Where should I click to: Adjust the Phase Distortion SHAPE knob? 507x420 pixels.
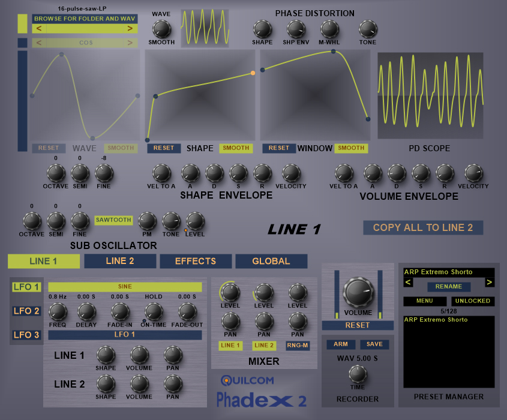262,29
